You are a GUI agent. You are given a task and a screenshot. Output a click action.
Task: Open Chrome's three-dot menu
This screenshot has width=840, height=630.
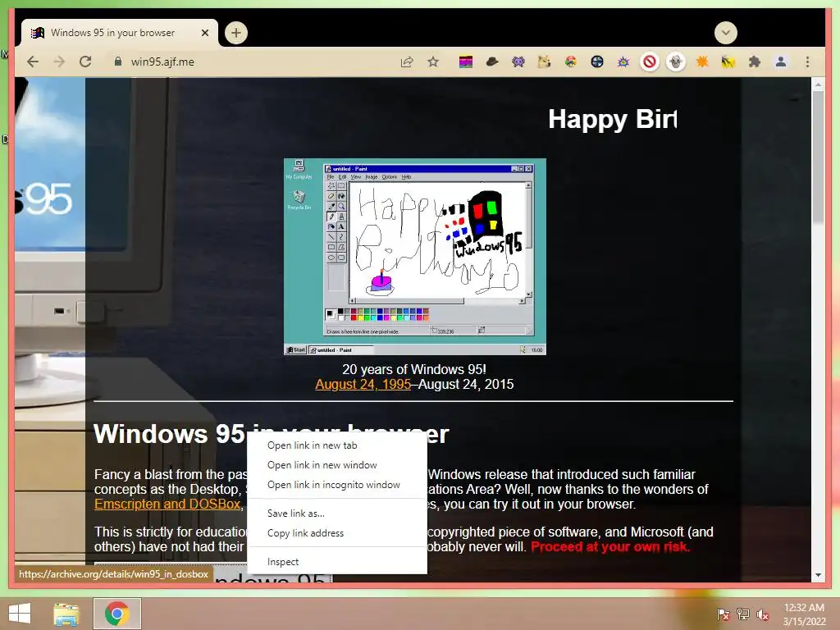pos(807,62)
